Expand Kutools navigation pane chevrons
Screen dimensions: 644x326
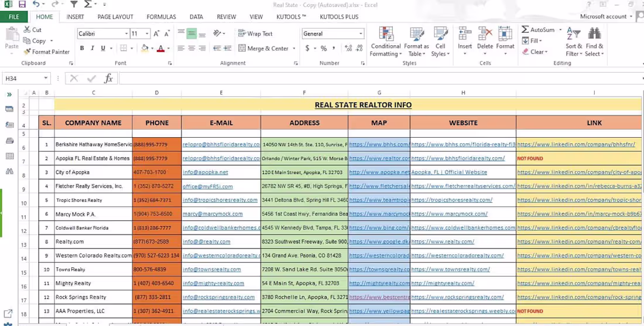(9, 94)
